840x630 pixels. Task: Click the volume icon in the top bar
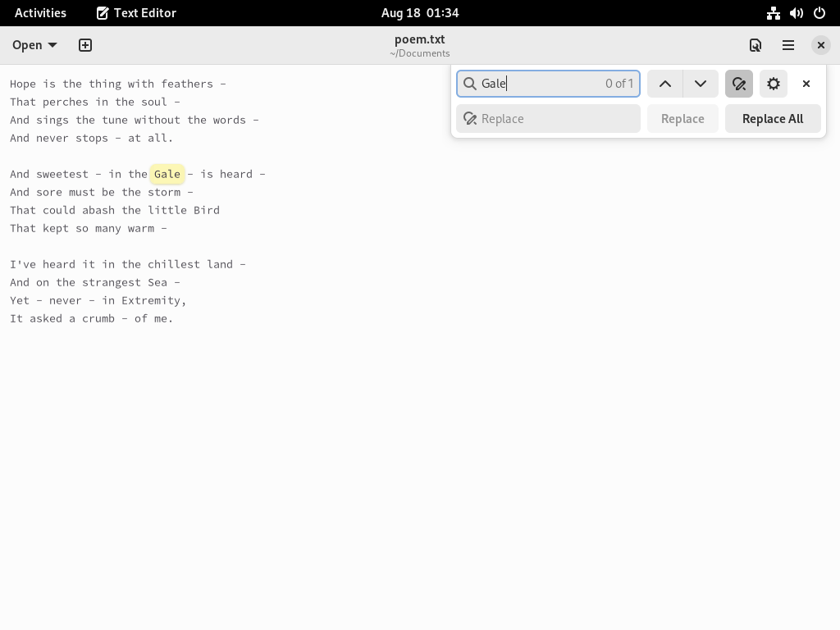pyautogui.click(x=796, y=13)
